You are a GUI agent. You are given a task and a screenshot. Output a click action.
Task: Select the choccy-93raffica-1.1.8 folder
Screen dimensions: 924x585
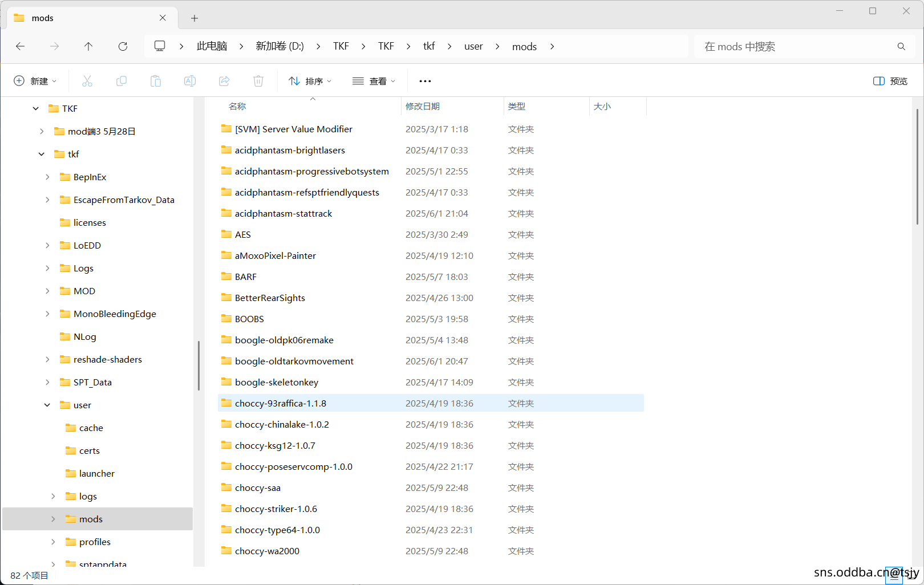(x=431, y=403)
